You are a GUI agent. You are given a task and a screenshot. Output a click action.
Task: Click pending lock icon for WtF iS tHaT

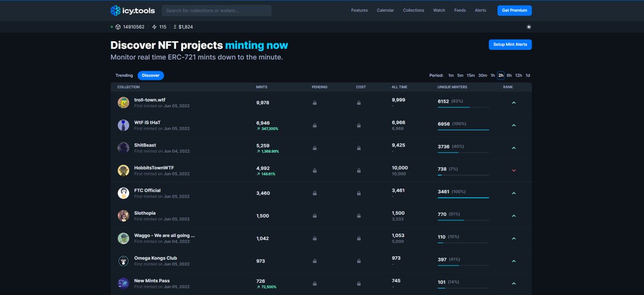(x=314, y=126)
